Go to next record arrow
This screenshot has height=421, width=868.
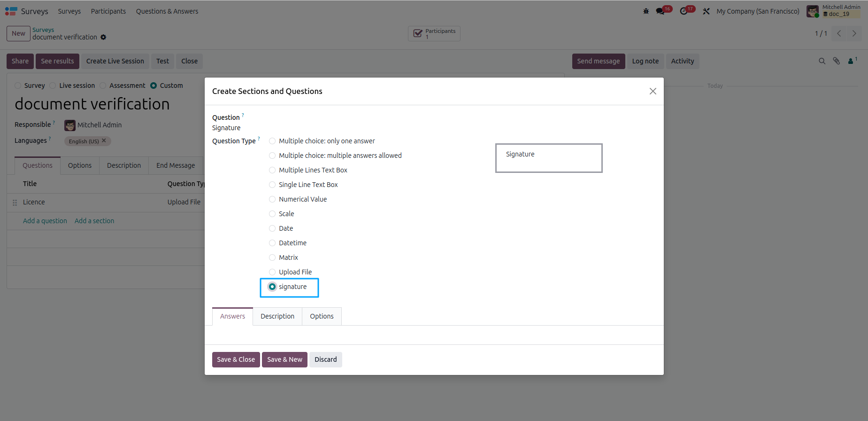coord(854,33)
